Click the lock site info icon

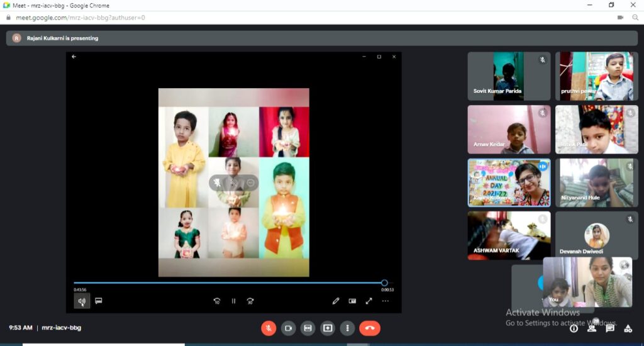pyautogui.click(x=8, y=18)
